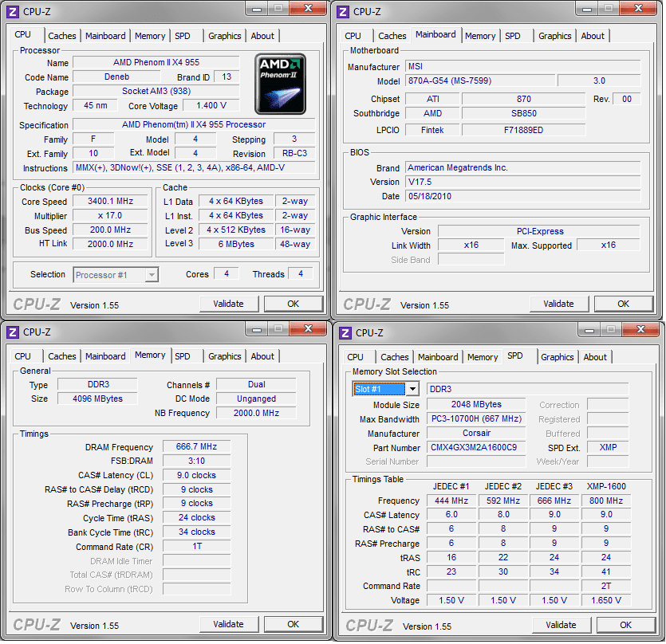Click Validate in the SPD window
Image resolution: width=666 pixels, height=644 pixels.
point(561,626)
